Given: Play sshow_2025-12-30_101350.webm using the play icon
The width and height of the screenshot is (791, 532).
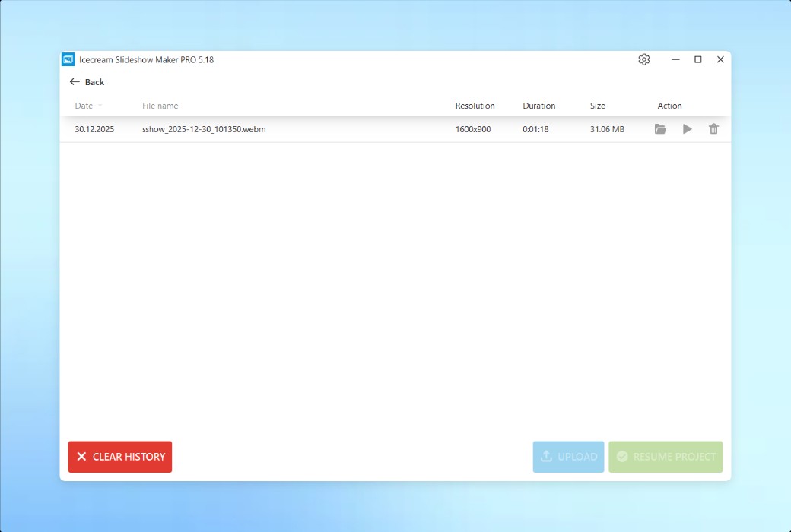Looking at the screenshot, I should pos(687,129).
